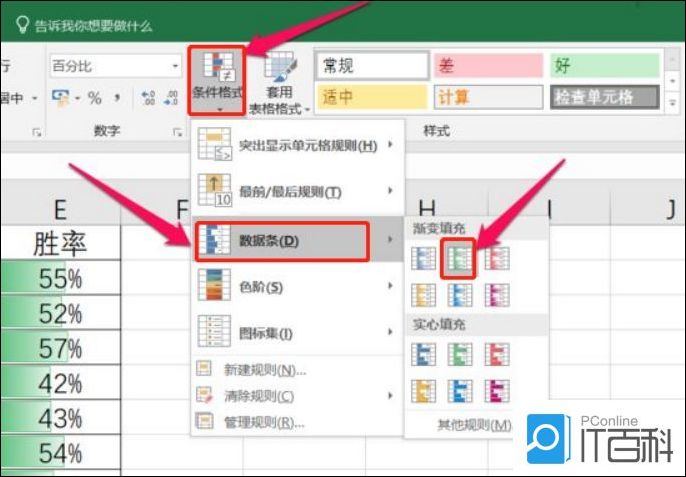Apply the Calculation (计算) cell style
The image size is (686, 477).
click(x=488, y=97)
